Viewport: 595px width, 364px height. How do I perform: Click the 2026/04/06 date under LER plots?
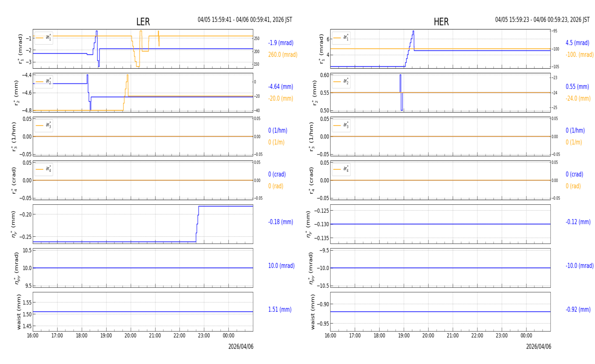[x=241, y=347]
